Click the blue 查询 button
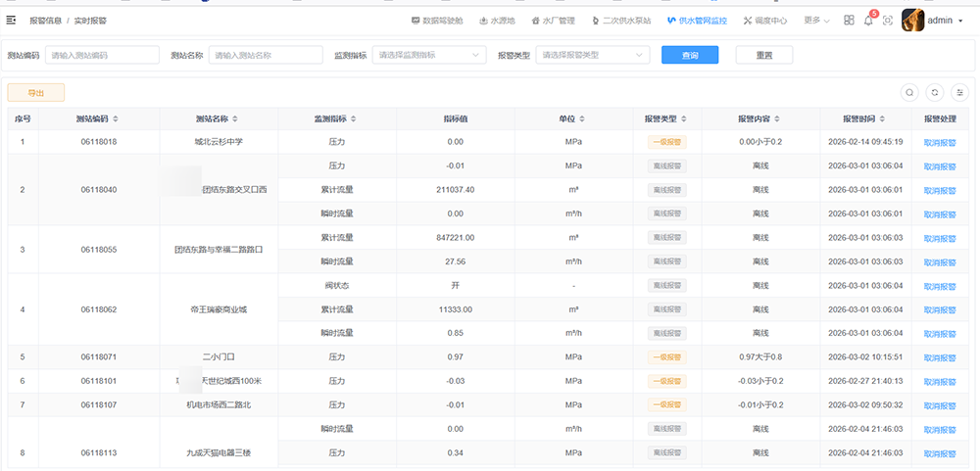Screen dimensions: 980x471 click(x=690, y=56)
